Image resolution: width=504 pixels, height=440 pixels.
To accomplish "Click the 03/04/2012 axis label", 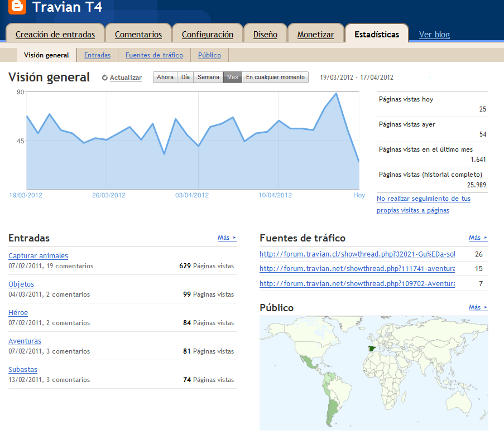I will pyautogui.click(x=192, y=195).
